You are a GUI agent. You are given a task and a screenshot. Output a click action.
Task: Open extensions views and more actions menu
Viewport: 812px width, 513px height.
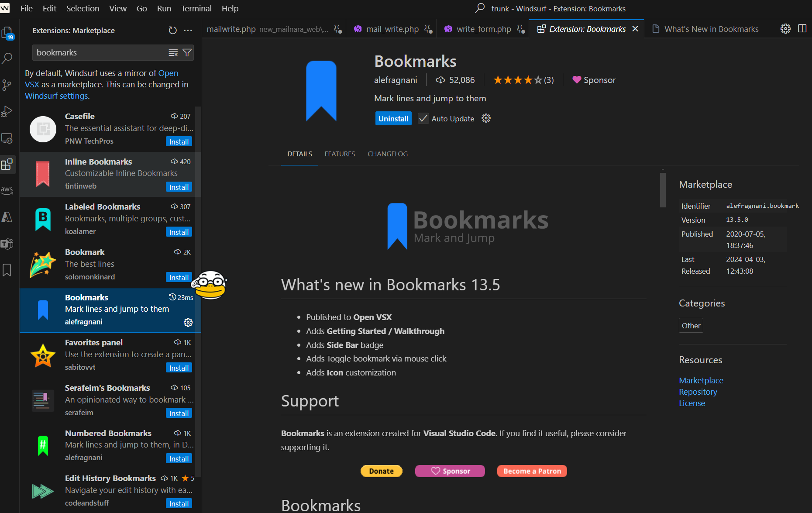(x=188, y=31)
